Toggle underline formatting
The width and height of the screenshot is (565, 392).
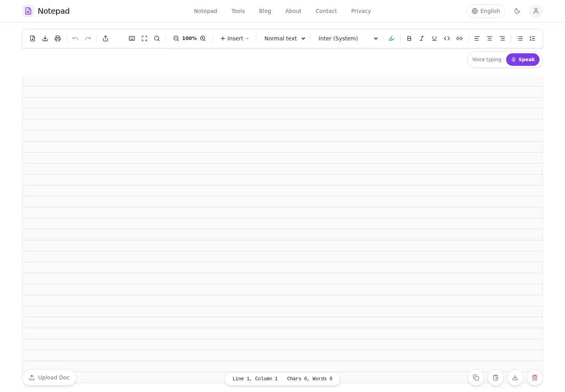[434, 38]
